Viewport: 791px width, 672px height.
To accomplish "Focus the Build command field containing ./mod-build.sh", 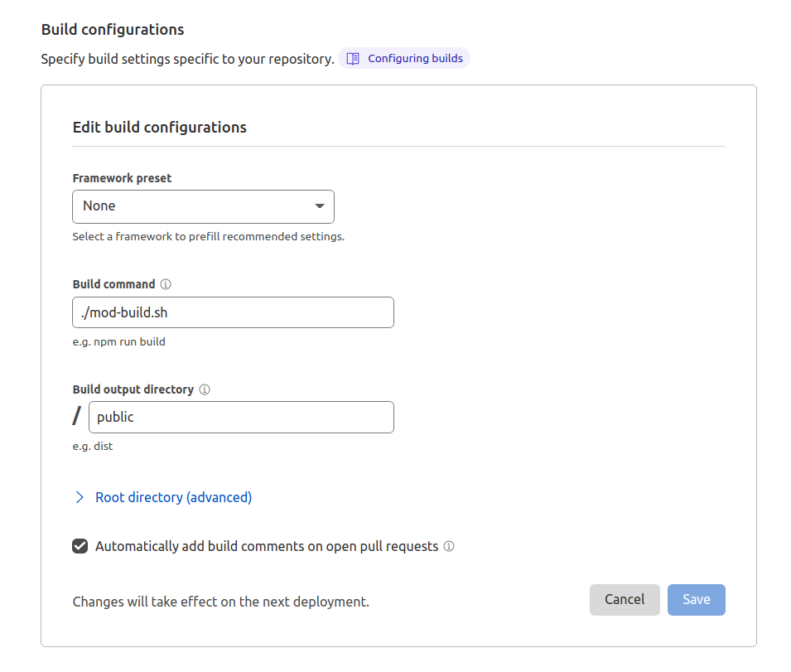I will pyautogui.click(x=233, y=312).
